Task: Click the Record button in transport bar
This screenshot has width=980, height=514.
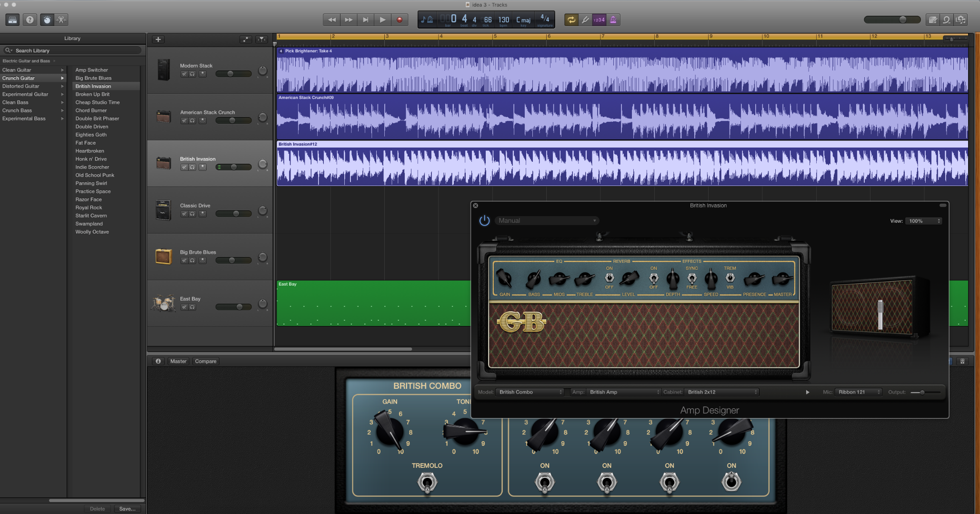Action: pos(399,20)
